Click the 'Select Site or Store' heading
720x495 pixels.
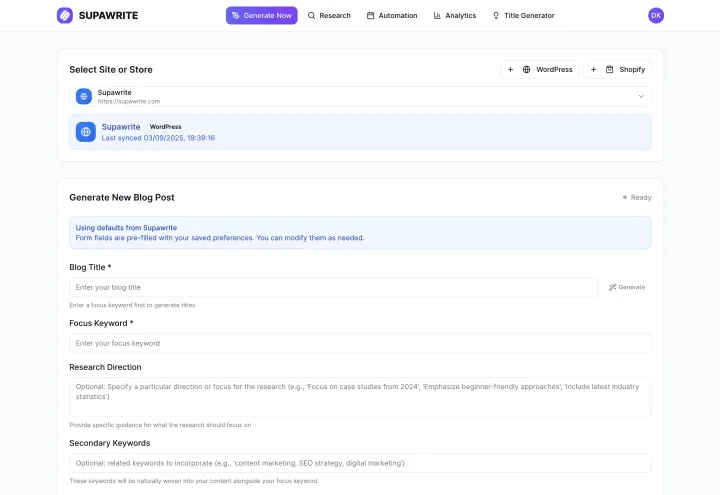click(x=111, y=69)
